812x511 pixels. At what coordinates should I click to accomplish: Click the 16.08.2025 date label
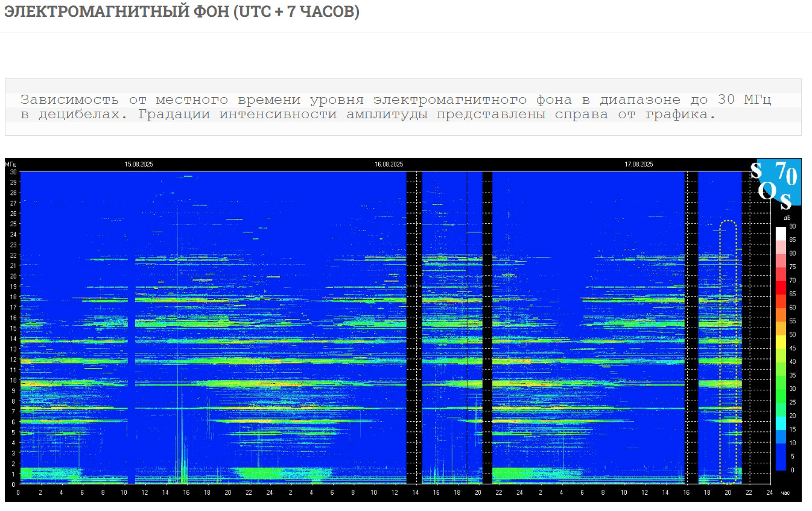click(x=389, y=164)
